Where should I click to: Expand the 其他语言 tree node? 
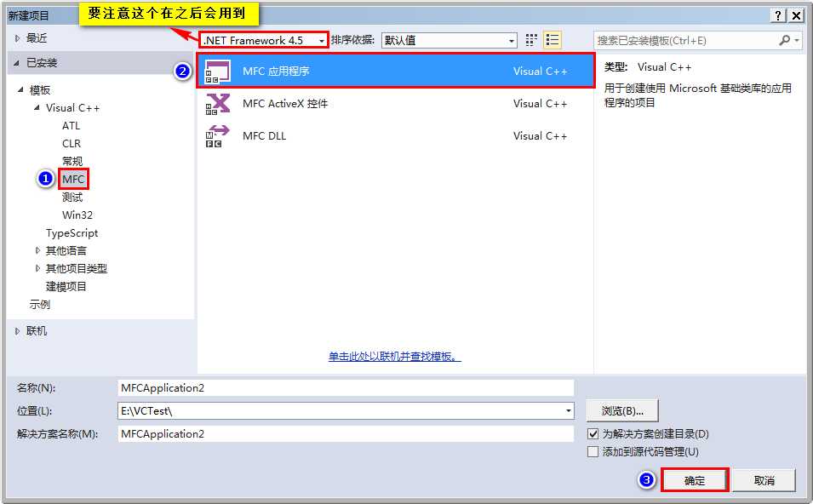tap(37, 250)
